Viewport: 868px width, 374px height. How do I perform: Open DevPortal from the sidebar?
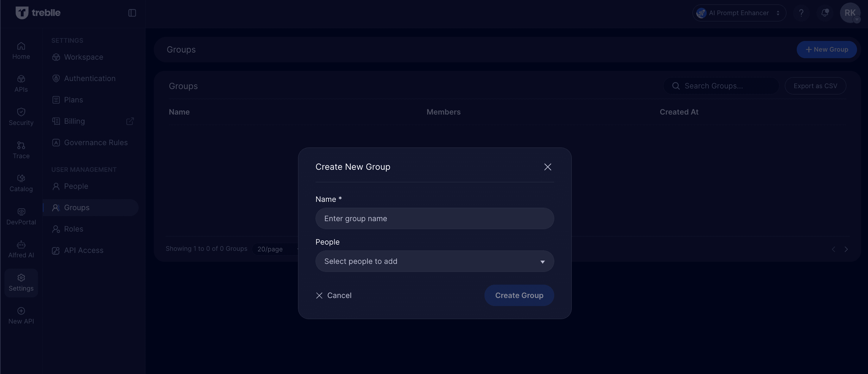point(21,215)
